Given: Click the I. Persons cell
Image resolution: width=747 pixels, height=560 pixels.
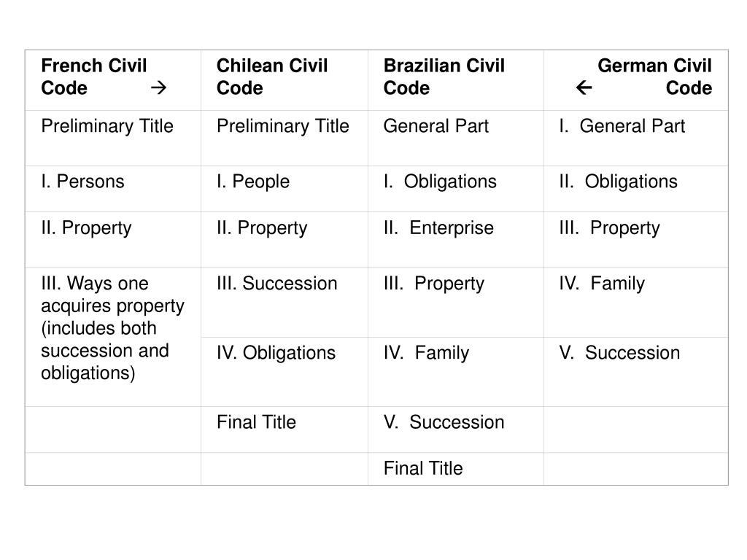Looking at the screenshot, I should [113, 189].
